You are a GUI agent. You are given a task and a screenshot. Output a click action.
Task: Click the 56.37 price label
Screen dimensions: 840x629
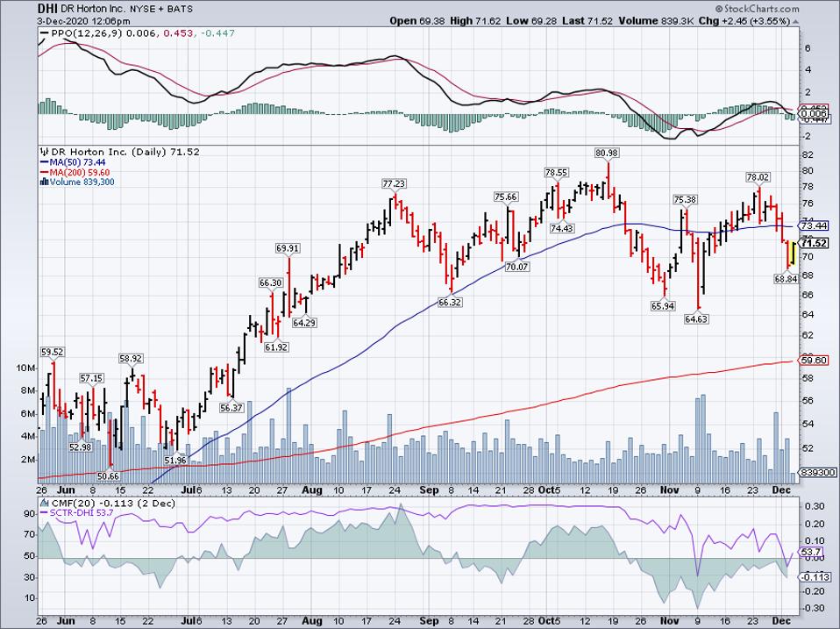pyautogui.click(x=231, y=408)
